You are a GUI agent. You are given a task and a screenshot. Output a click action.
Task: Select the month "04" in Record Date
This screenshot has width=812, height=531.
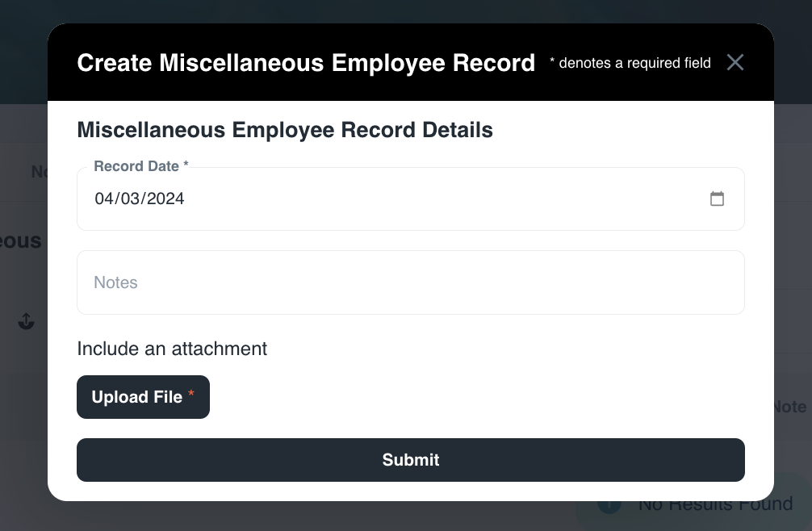[x=105, y=199]
